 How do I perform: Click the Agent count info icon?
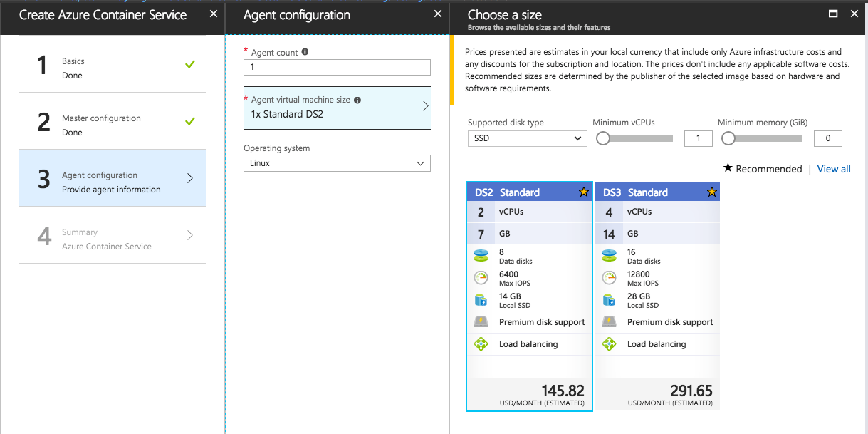(305, 52)
